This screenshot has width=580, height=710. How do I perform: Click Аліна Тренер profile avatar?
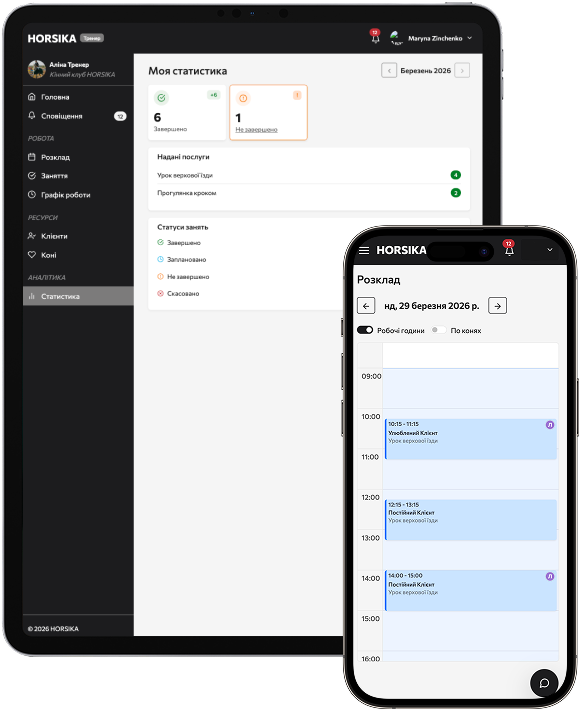(x=36, y=69)
